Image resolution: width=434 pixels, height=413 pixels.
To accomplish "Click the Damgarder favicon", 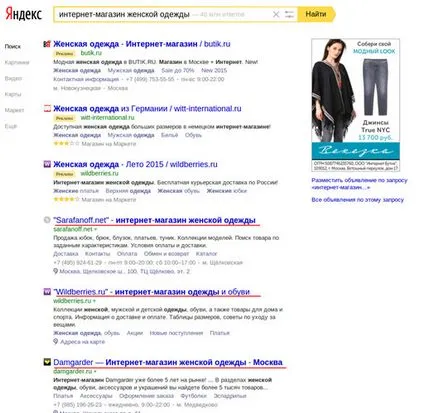I will [x=47, y=362].
